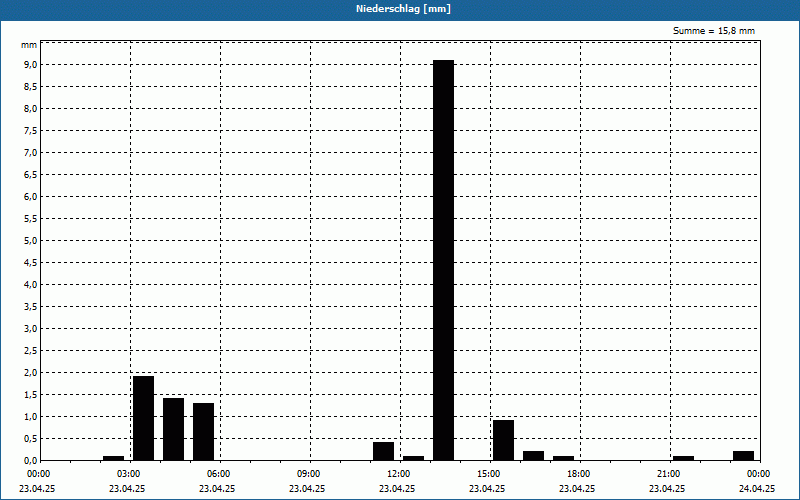Select the 1,3 mm bar just before 06:00
Viewport: 800px width, 500px height.
pos(204,432)
